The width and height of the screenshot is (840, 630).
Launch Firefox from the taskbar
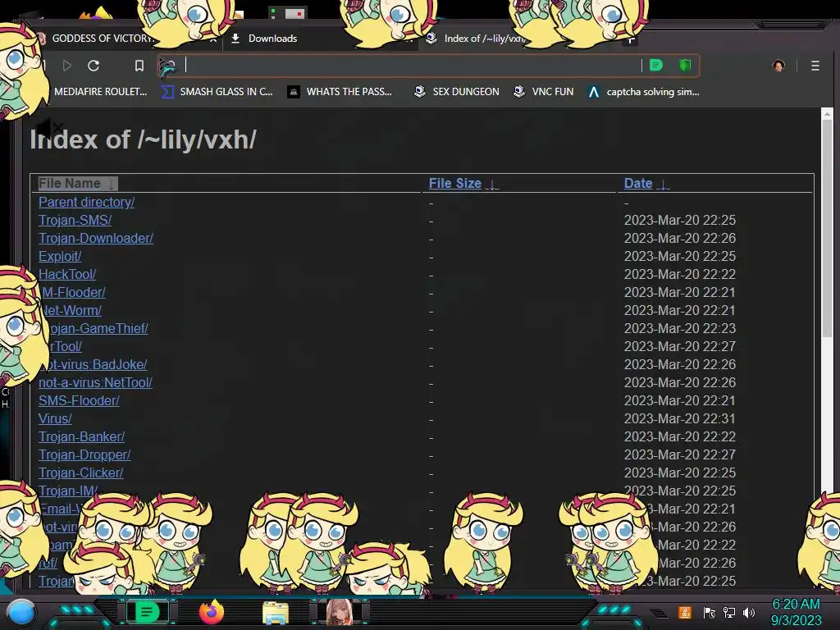click(212, 612)
